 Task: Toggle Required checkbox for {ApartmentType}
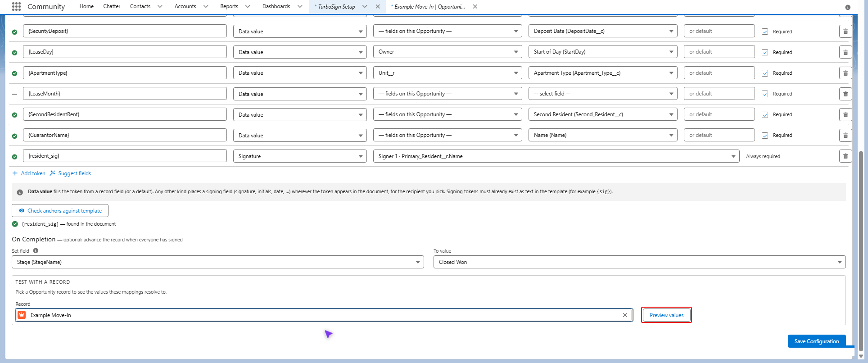[765, 73]
